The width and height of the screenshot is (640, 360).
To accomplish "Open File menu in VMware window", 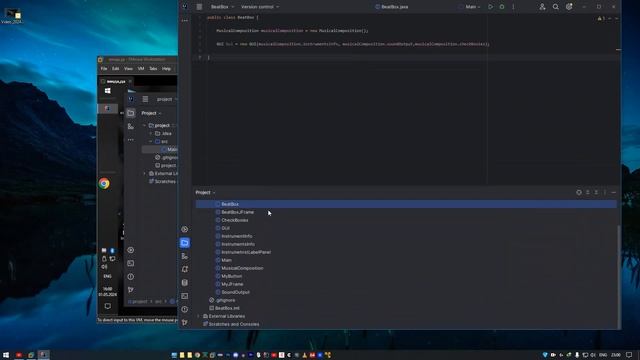I will point(104,69).
